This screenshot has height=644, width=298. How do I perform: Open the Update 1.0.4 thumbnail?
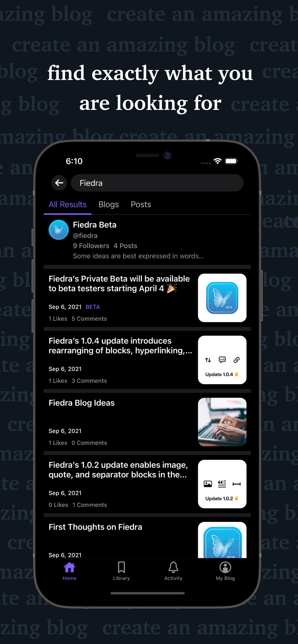[x=222, y=360]
